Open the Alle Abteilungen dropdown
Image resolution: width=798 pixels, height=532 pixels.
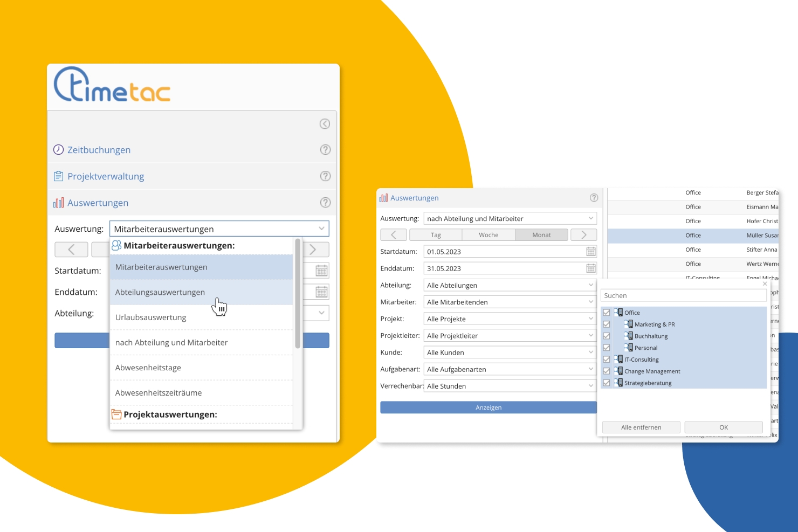point(510,285)
